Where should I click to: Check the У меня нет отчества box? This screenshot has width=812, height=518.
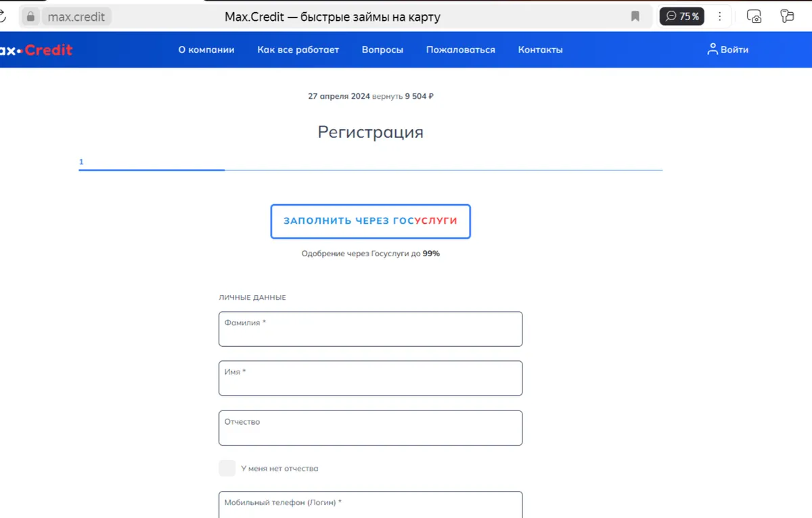click(x=227, y=468)
